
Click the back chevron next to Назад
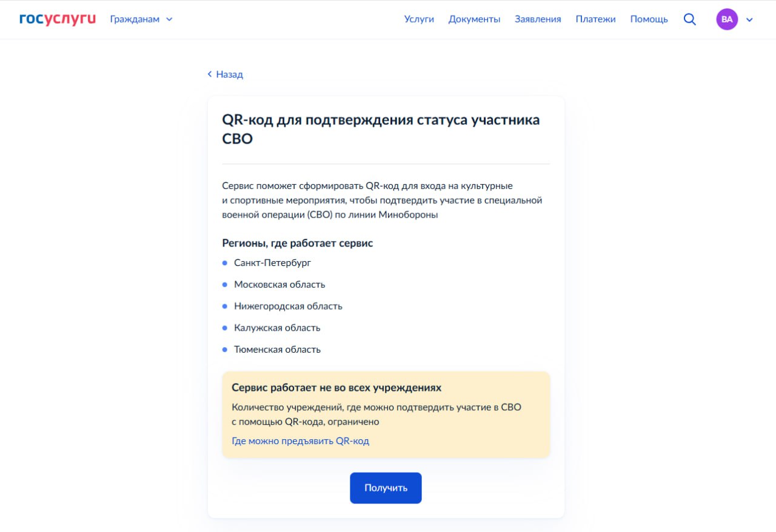[210, 73]
